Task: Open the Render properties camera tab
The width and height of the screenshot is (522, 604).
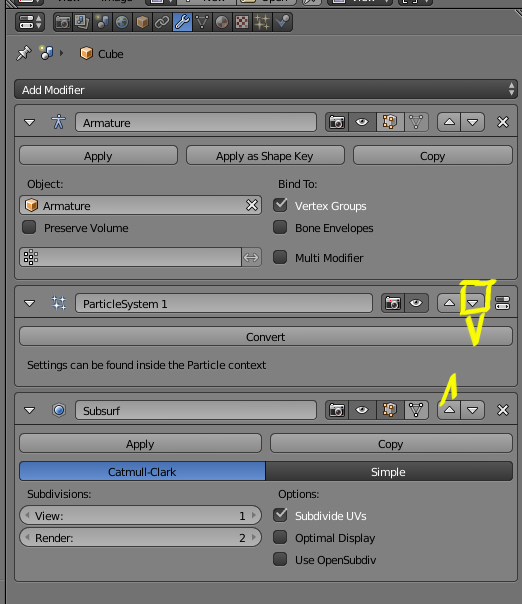Action: [x=63, y=22]
